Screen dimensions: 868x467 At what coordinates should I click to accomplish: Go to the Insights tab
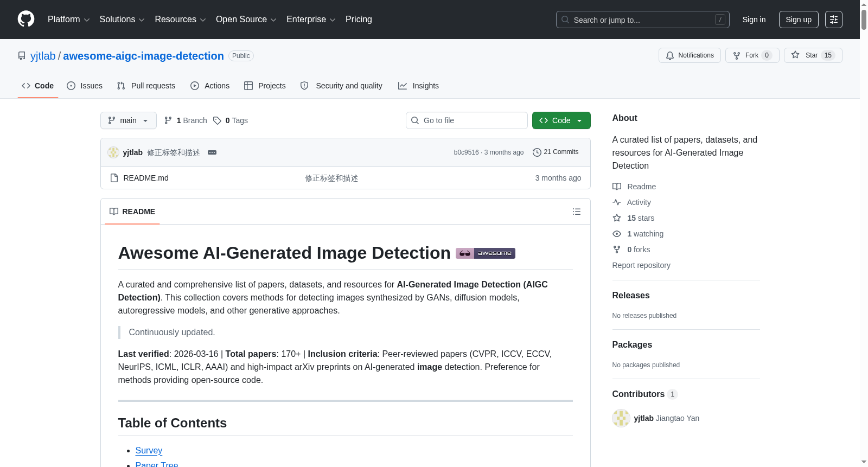pyautogui.click(x=418, y=86)
